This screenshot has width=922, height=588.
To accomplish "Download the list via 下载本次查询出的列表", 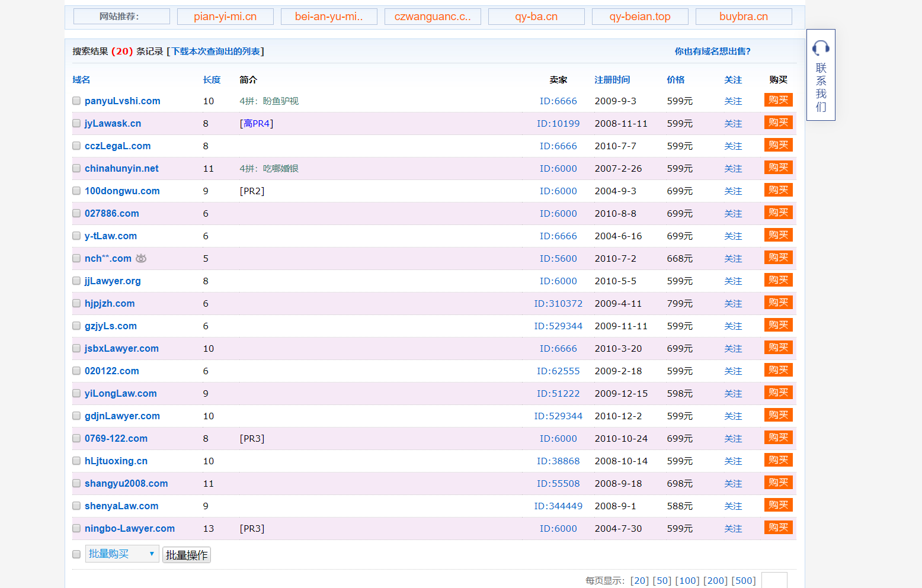I will [216, 52].
